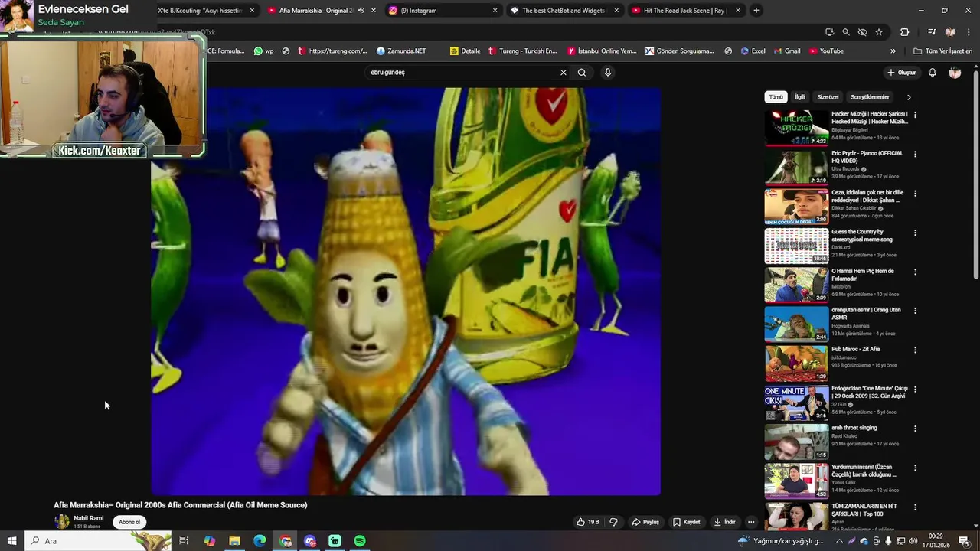This screenshot has height=551, width=980.
Task: Open browser extensions puzzle icon
Action: click(x=904, y=32)
